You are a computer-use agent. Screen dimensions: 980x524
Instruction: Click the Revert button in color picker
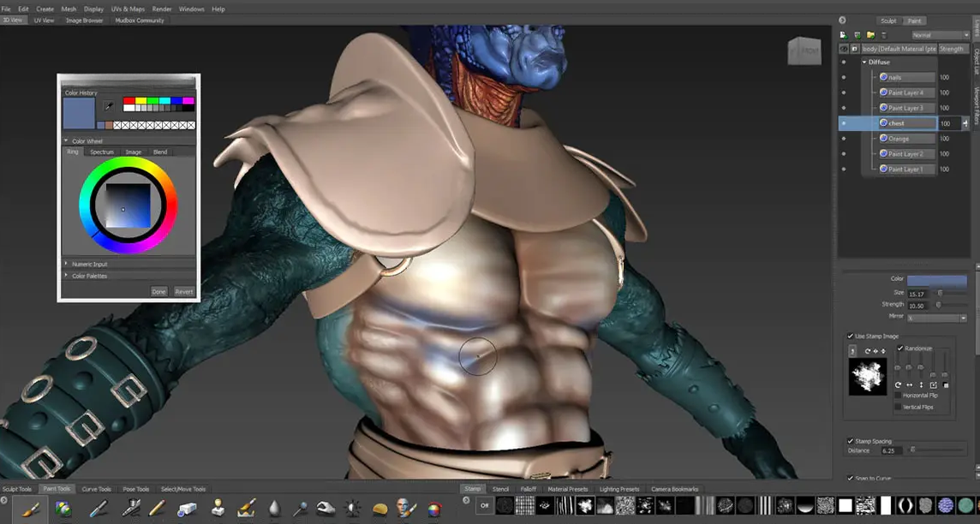point(183,292)
